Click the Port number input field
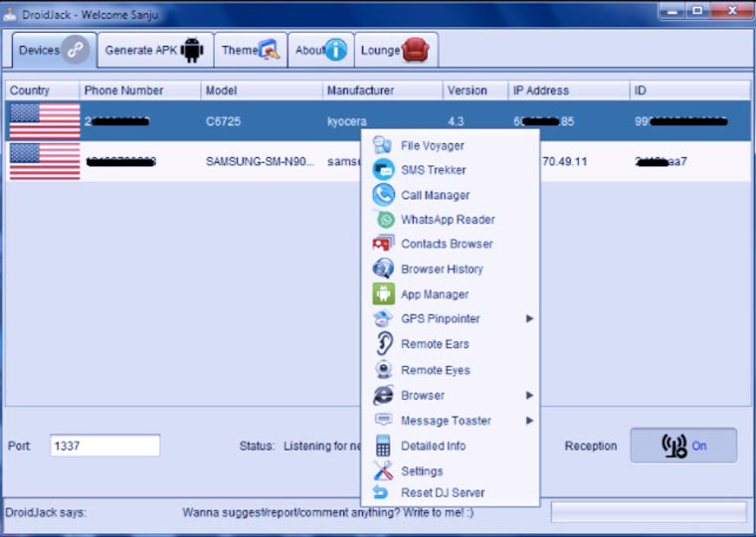756x537 pixels. tap(104, 446)
